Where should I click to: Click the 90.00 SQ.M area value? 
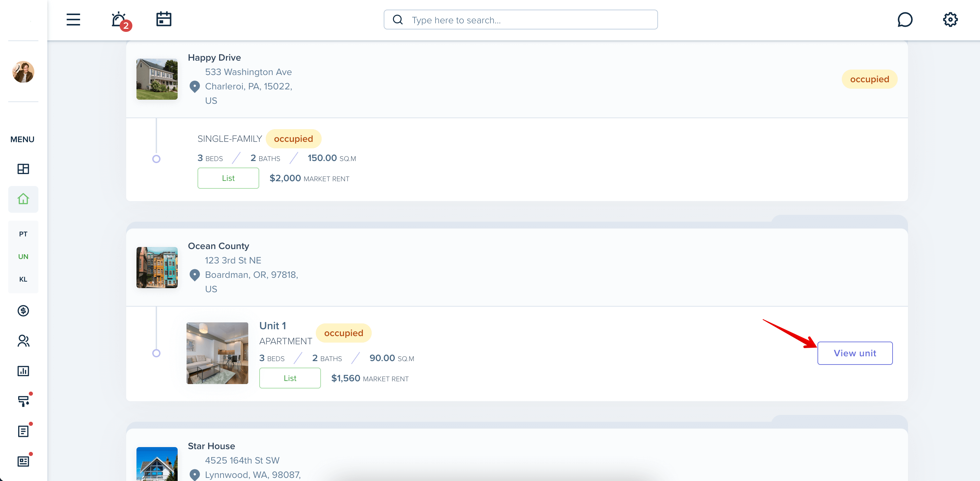[x=392, y=358]
